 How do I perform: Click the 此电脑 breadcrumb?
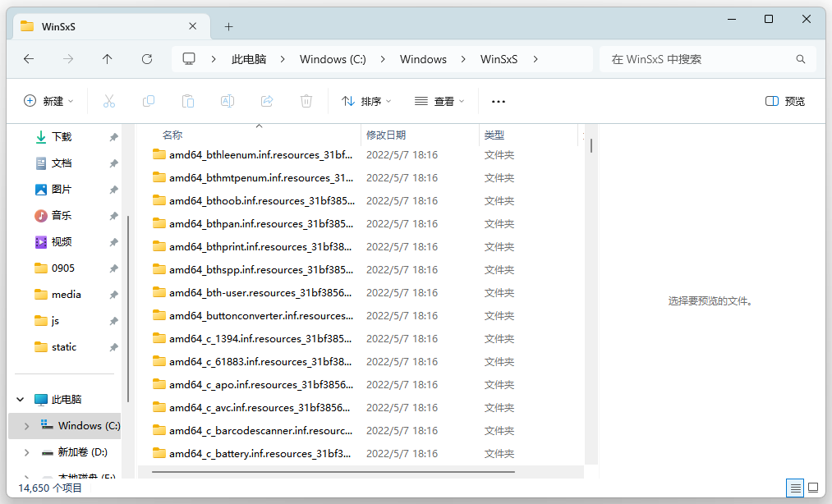248,59
